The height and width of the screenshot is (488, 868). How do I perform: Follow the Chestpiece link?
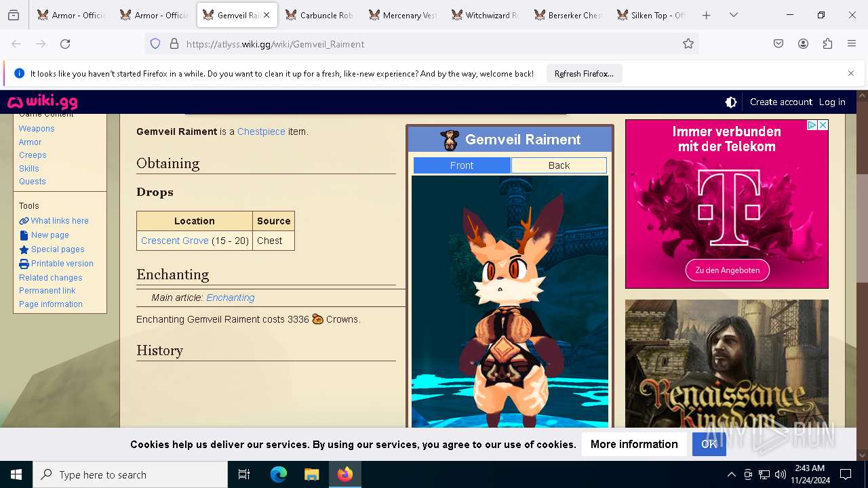pyautogui.click(x=261, y=131)
